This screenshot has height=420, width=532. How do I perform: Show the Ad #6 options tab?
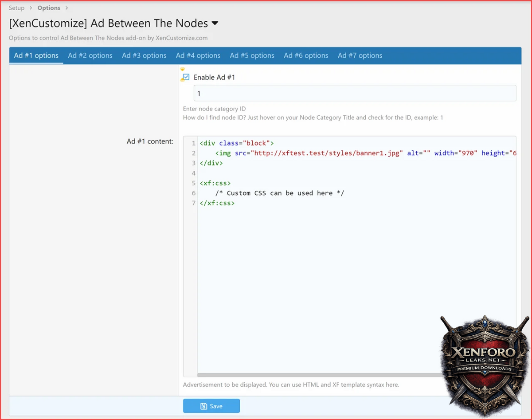pyautogui.click(x=306, y=55)
